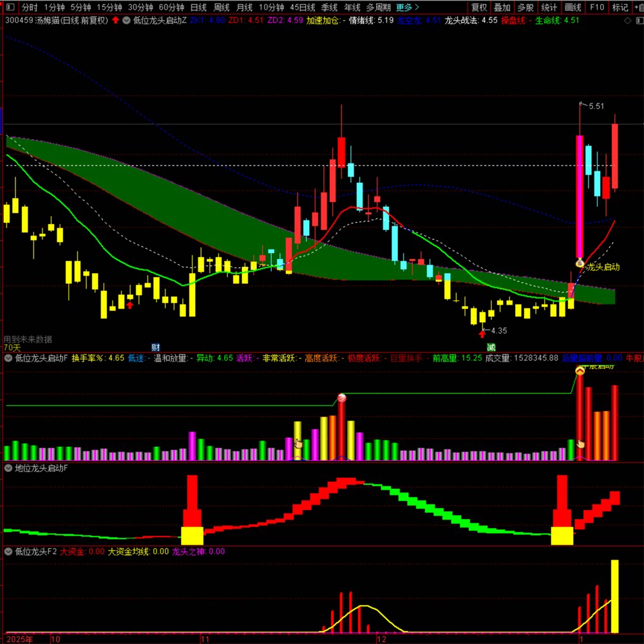Click the 4.35 low price label
Screen dimensions: 644x644
(498, 330)
